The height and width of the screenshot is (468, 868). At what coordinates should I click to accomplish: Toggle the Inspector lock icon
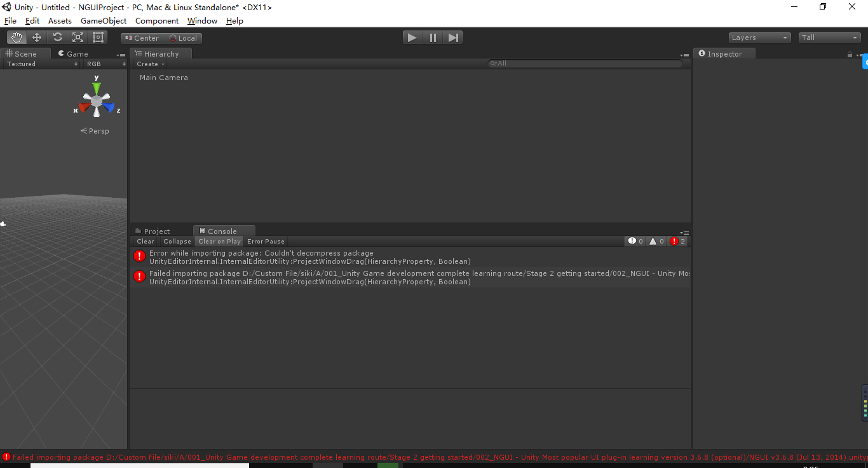[x=850, y=55]
